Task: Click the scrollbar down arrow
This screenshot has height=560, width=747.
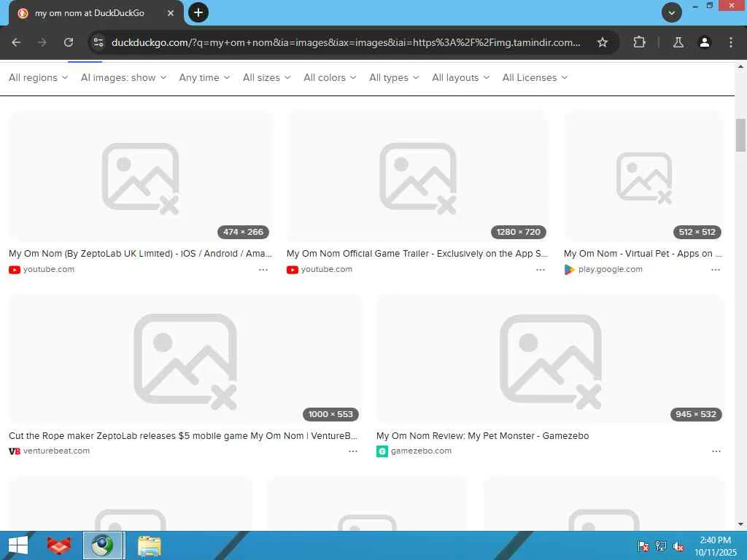Action: [740, 524]
